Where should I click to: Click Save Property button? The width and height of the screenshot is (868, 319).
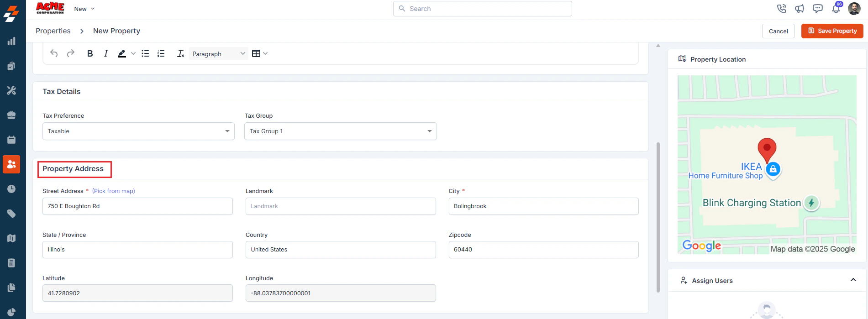point(832,31)
